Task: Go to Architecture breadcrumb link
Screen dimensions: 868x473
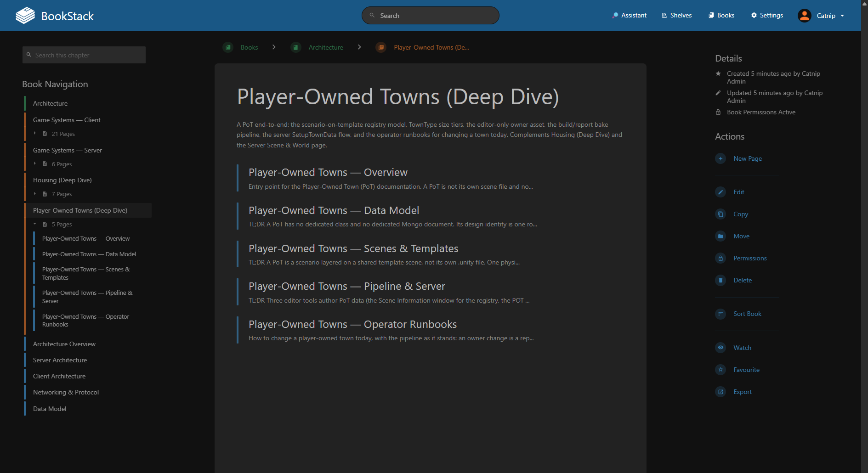Action: coord(326,47)
